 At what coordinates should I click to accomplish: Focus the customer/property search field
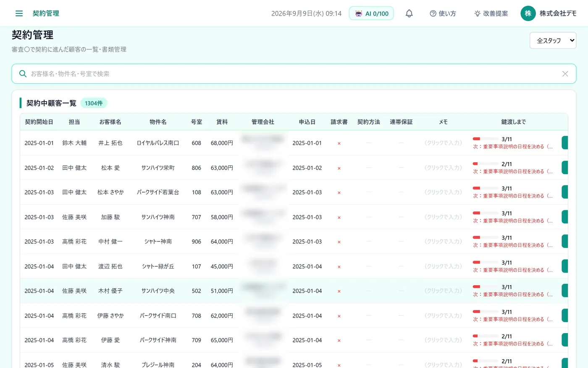pos(294,74)
